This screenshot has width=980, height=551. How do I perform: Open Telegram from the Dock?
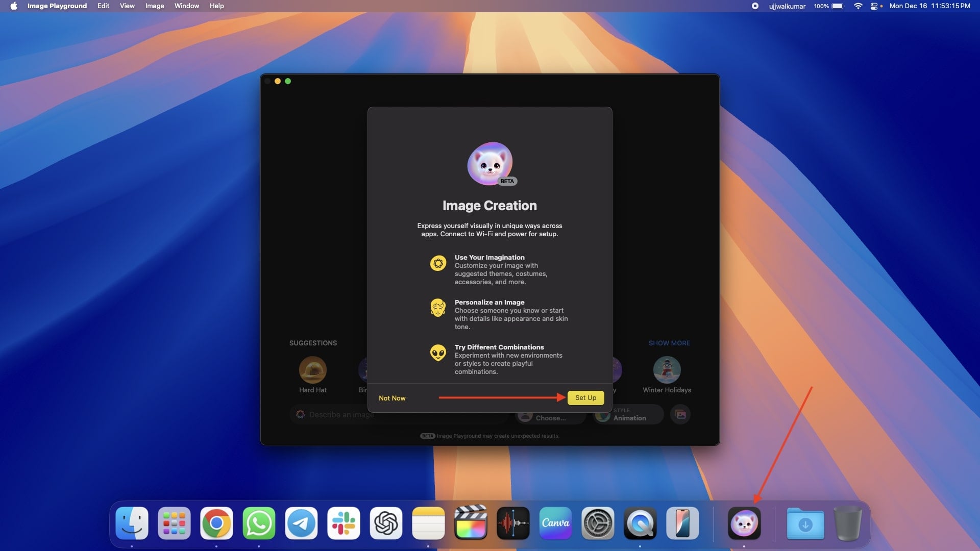pyautogui.click(x=301, y=523)
